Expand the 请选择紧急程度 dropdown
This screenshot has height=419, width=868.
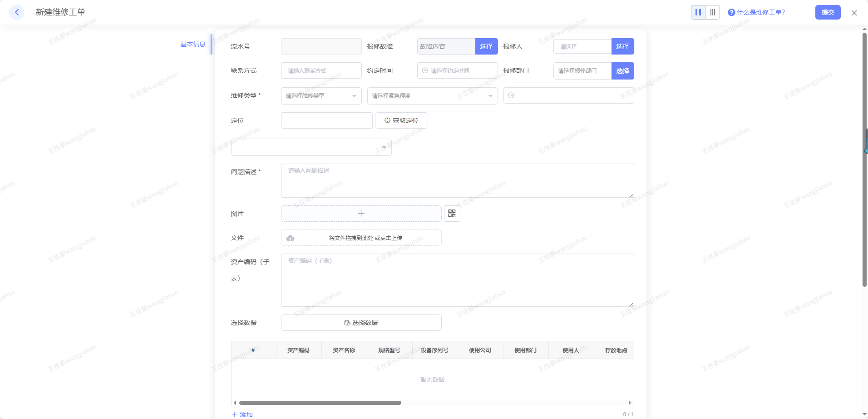pos(432,96)
